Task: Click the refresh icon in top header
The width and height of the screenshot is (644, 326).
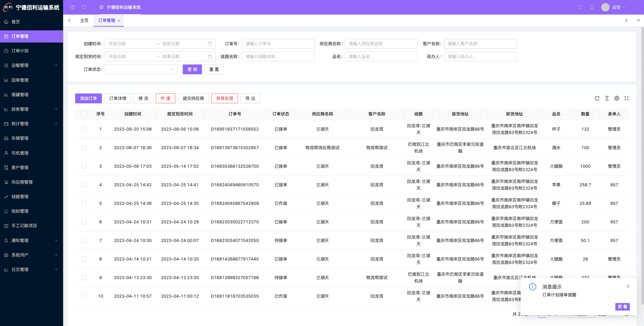Action: 84,7
